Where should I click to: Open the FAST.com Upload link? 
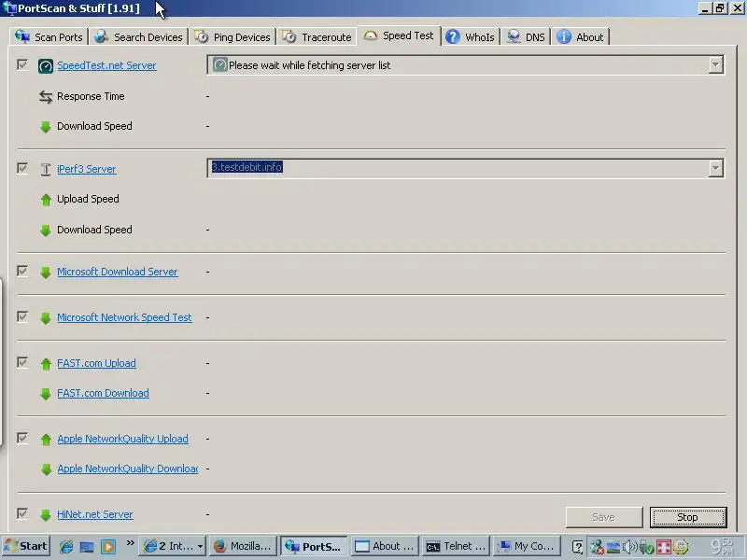97,363
